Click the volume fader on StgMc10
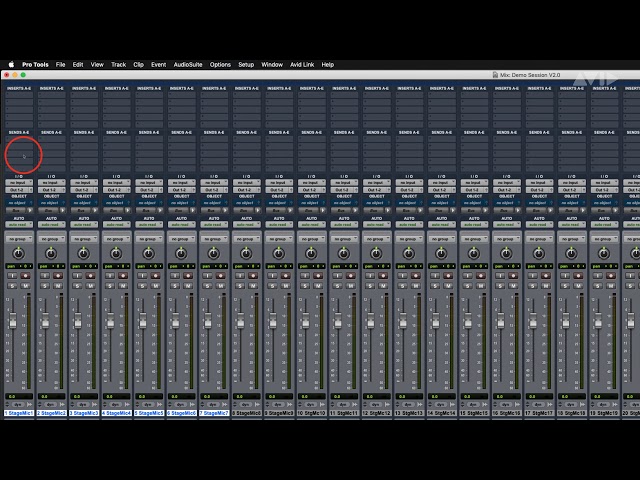 point(305,320)
